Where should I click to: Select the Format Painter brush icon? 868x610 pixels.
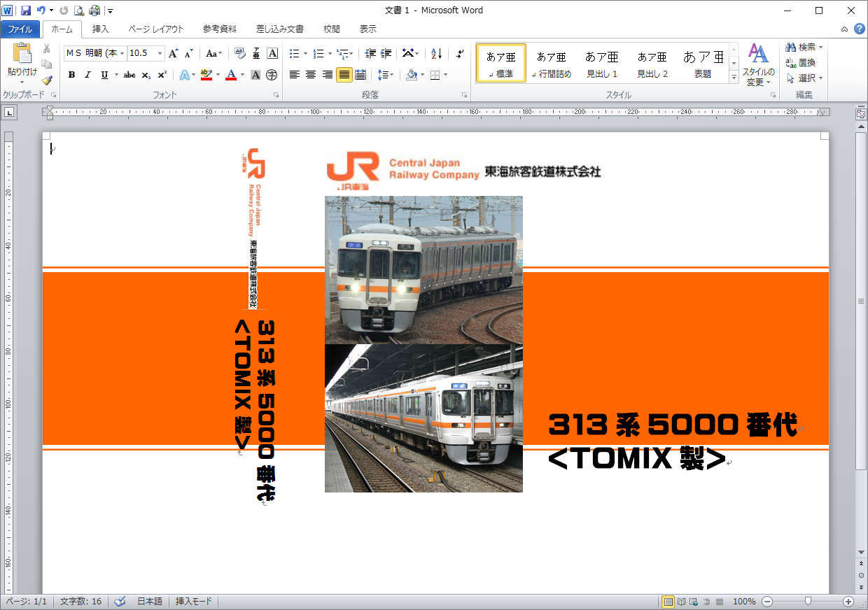coord(47,80)
